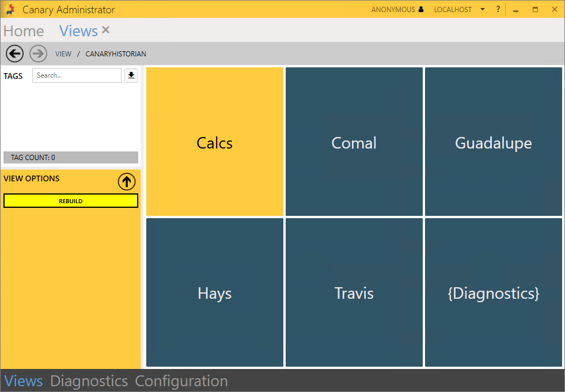Click the Anonymous user icon

[x=421, y=10]
